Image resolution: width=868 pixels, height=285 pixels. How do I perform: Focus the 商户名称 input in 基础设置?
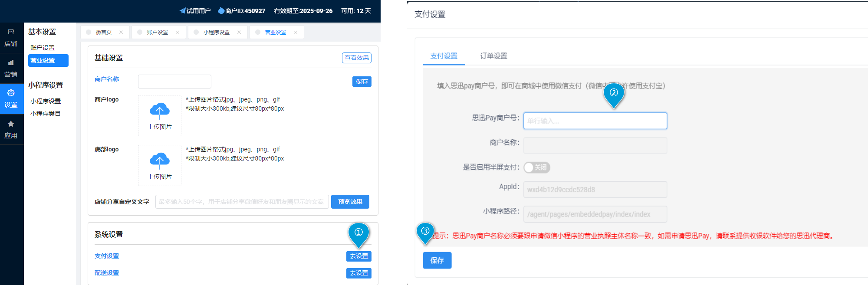click(174, 82)
